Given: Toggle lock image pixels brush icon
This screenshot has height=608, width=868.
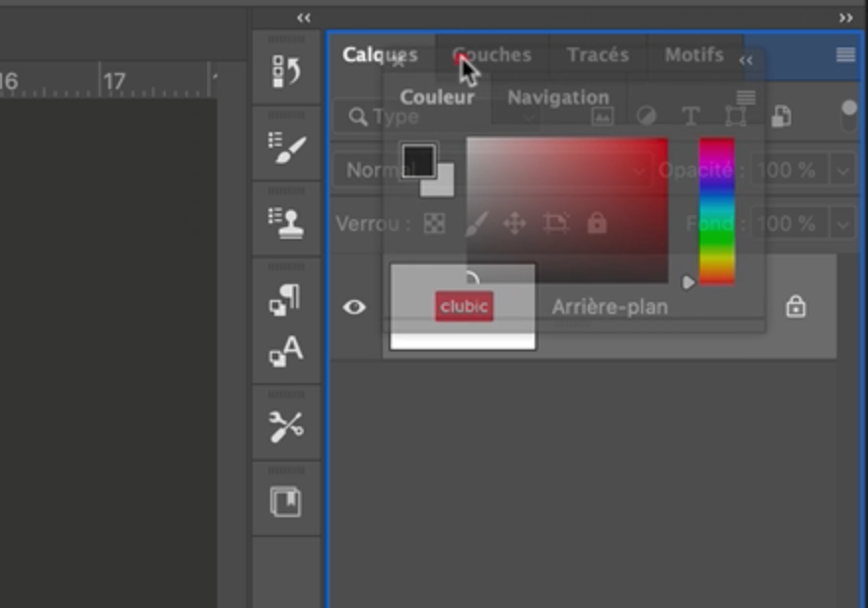Looking at the screenshot, I should 476,224.
